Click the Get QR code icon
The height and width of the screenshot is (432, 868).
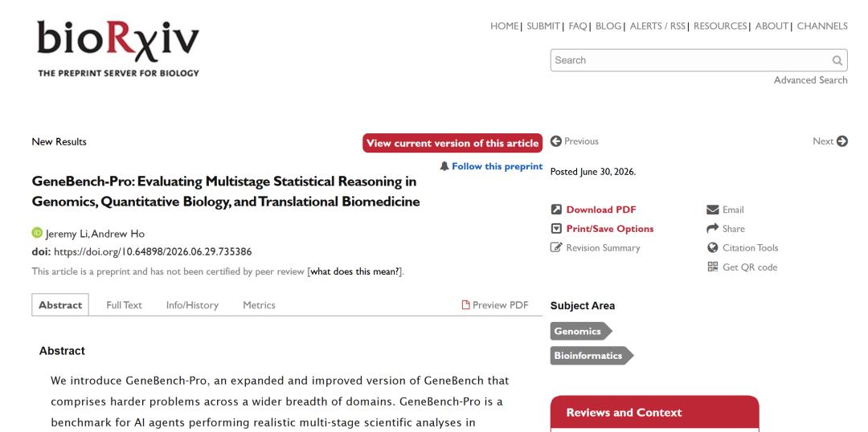pyautogui.click(x=712, y=267)
